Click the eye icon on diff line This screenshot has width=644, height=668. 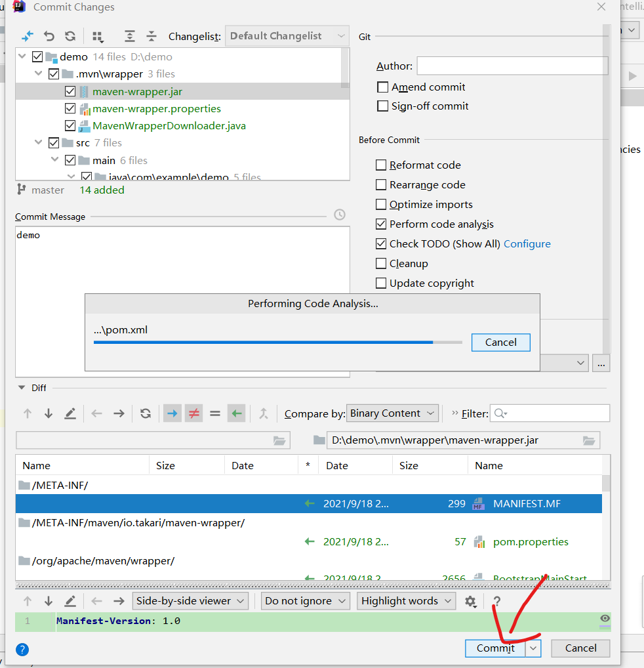605,618
